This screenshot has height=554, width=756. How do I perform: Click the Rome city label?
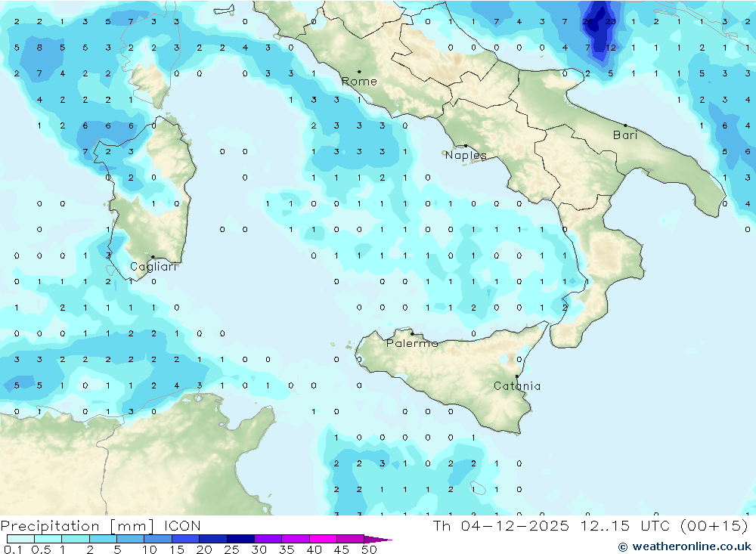pyautogui.click(x=359, y=82)
